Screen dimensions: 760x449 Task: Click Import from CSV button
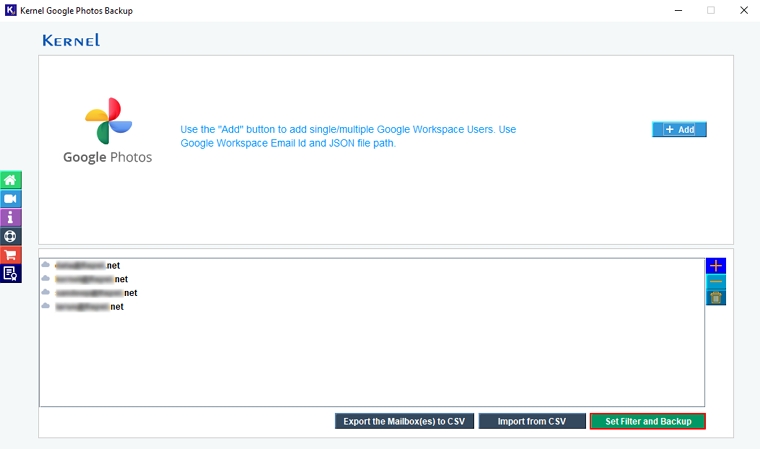coord(532,421)
